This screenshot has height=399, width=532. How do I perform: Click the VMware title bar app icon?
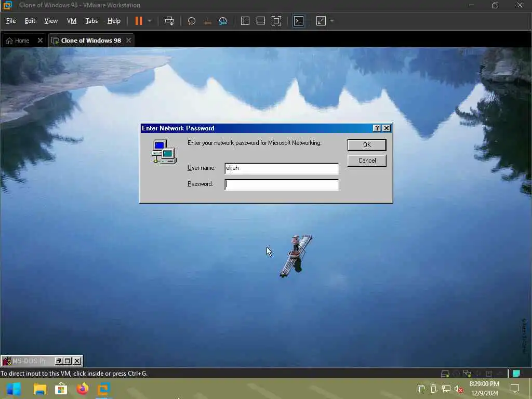(7, 5)
